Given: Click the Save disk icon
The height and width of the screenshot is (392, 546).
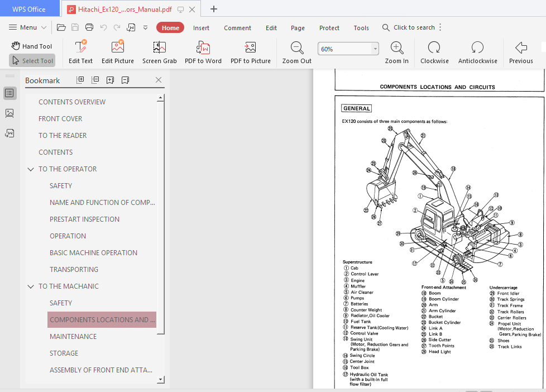Looking at the screenshot, I should (75, 27).
